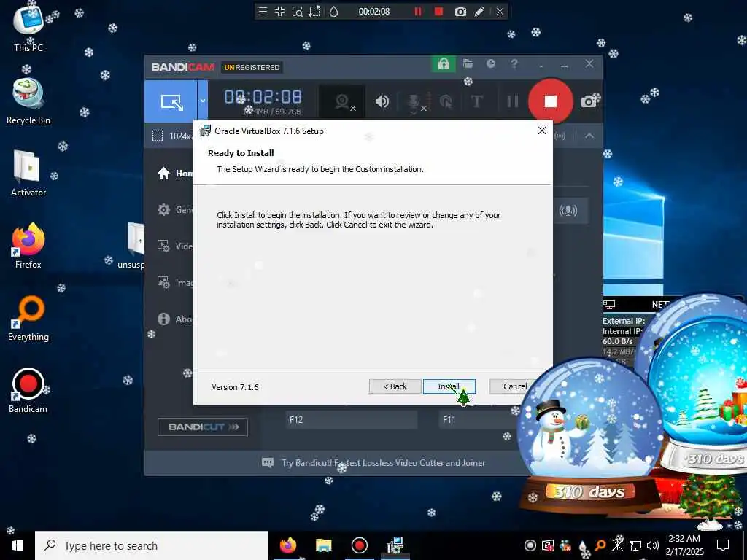The image size is (747, 560).
Task: Open Bandicam output folder icon
Action: pos(468,64)
